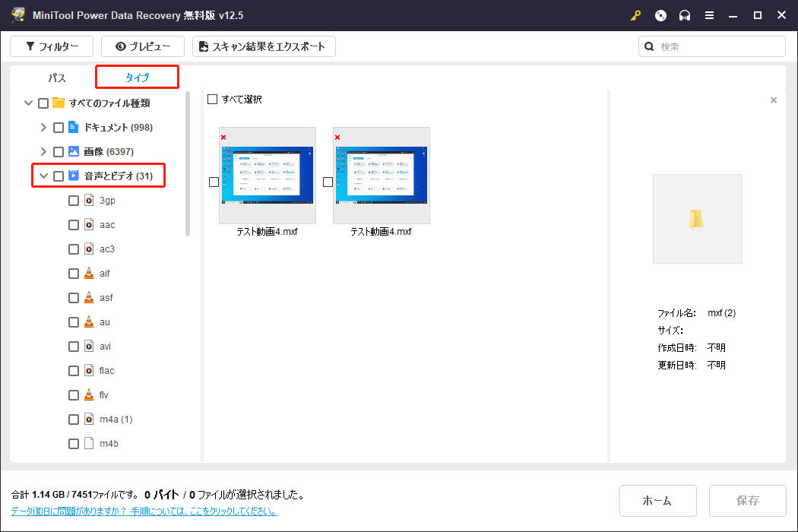
Task: Select the m4b tree item label
Action: click(x=109, y=444)
